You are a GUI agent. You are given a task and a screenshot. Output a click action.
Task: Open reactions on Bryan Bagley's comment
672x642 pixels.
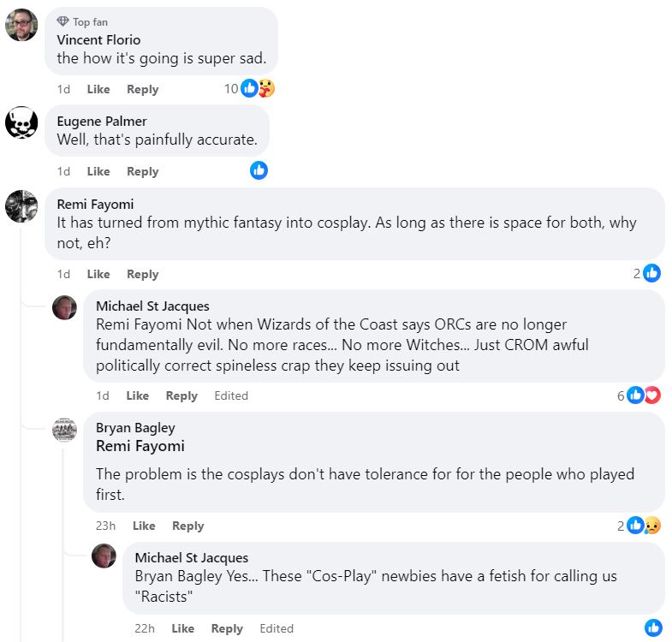pyautogui.click(x=643, y=526)
